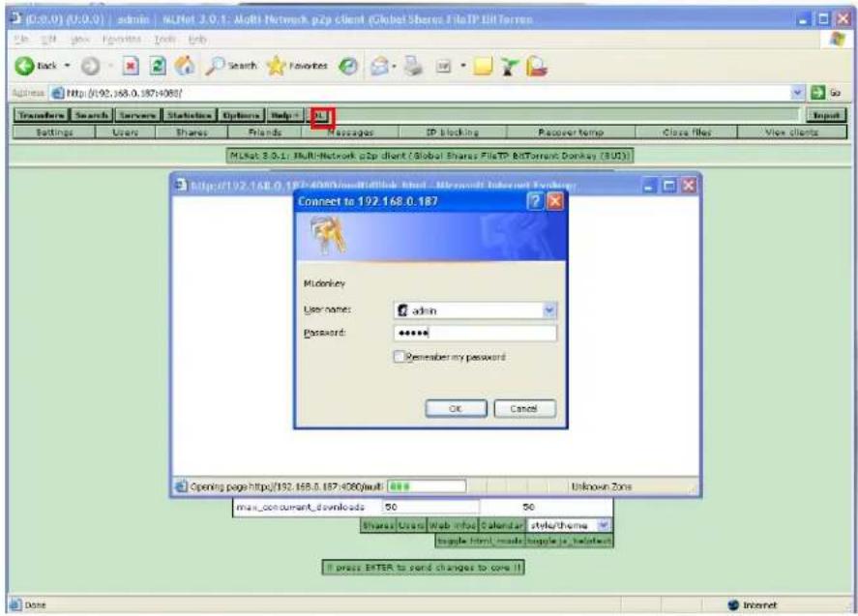The width and height of the screenshot is (858, 616).
Task: Open the Settings sub-tab
Action: [x=54, y=132]
